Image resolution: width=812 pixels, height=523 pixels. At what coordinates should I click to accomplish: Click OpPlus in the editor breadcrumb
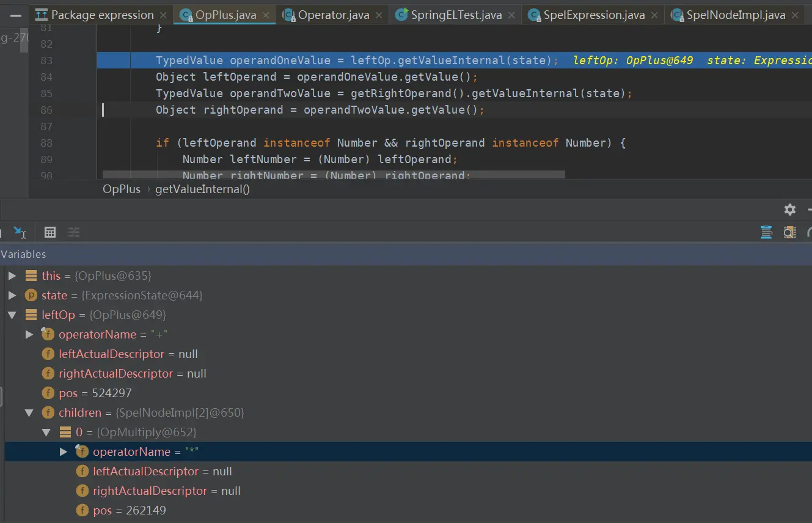(122, 189)
